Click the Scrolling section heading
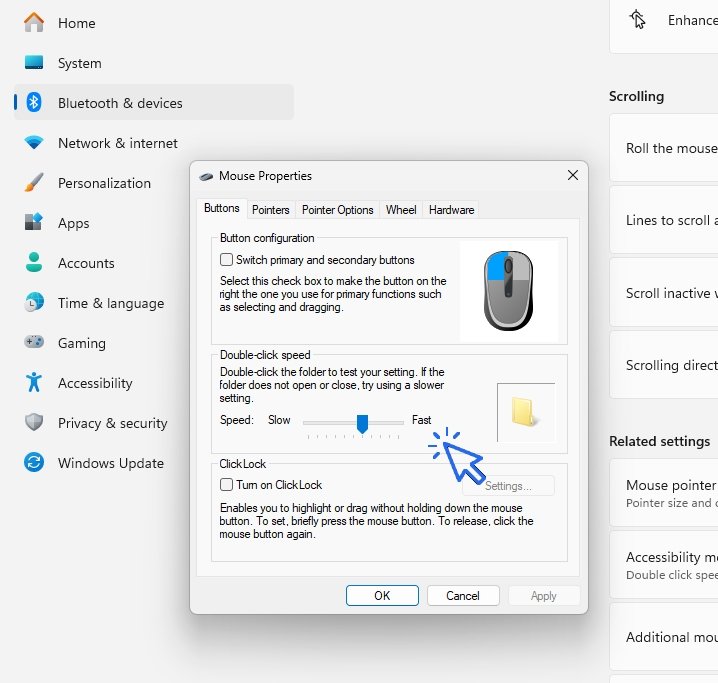The height and width of the screenshot is (683, 718). point(636,96)
